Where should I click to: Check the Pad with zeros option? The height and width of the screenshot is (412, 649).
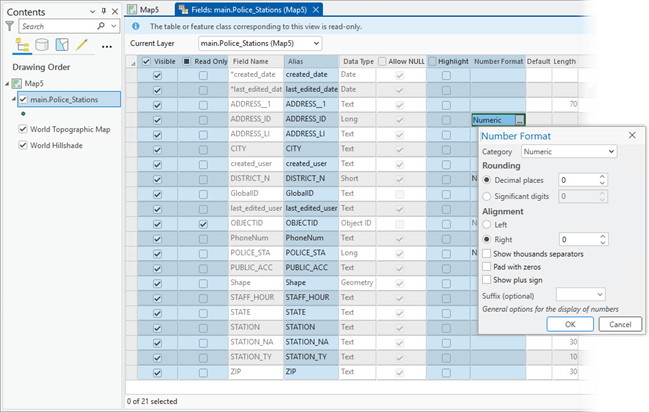[486, 268]
